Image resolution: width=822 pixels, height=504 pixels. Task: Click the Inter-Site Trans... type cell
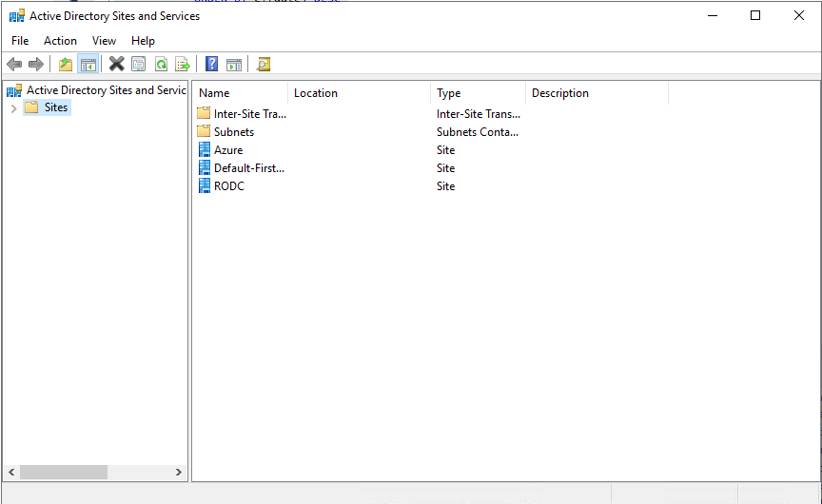coord(479,114)
